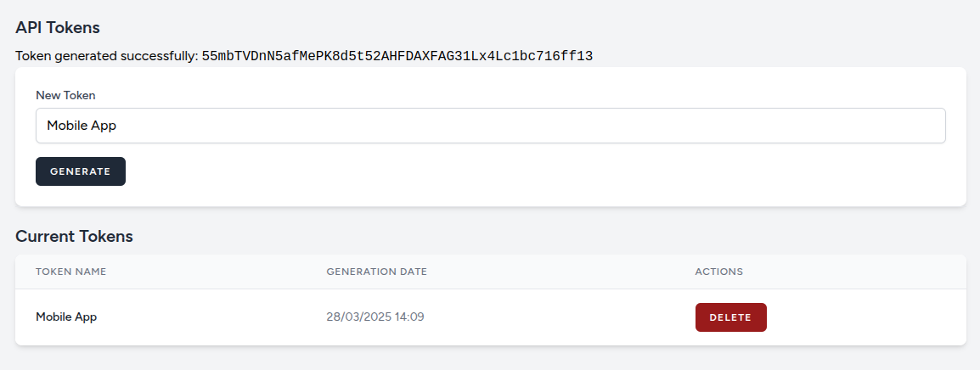Click the ACTIONS column header
The height and width of the screenshot is (370, 980).
[x=718, y=272]
